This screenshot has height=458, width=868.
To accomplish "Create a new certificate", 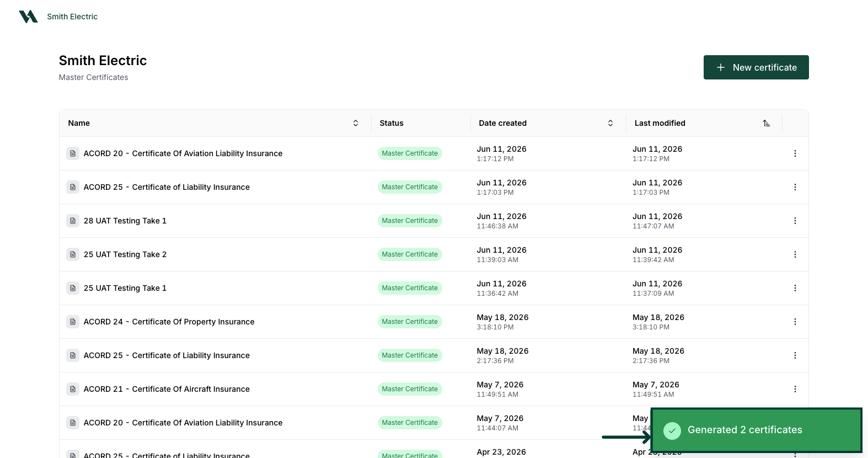I will coord(756,67).
